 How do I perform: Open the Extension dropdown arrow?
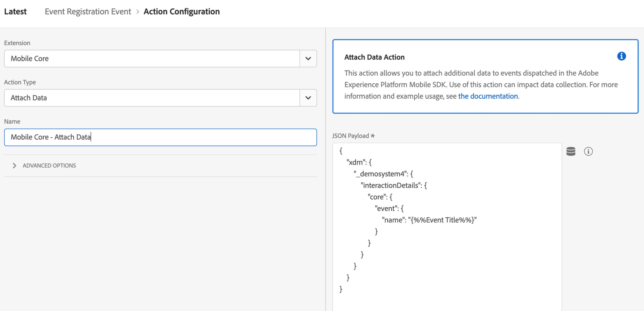click(x=308, y=59)
